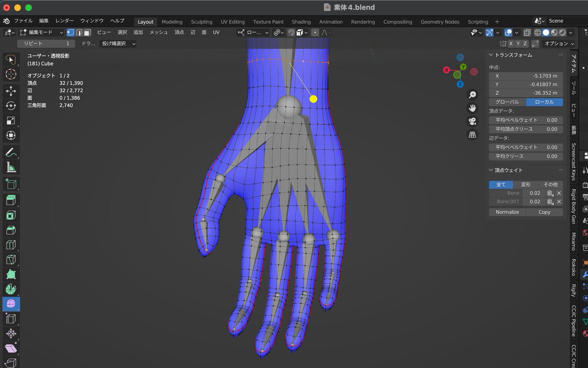The image size is (588, 368).
Task: Select the Edge Slide tool
Action: click(x=11, y=319)
